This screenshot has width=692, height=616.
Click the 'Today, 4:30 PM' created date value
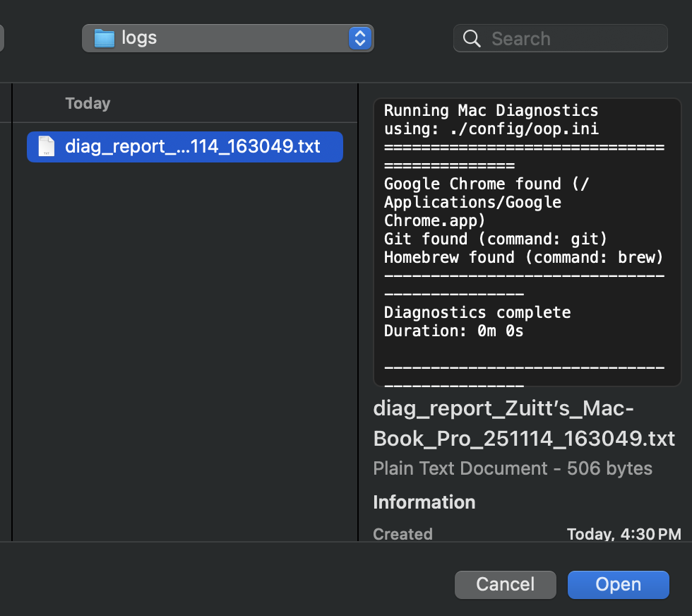tap(624, 534)
